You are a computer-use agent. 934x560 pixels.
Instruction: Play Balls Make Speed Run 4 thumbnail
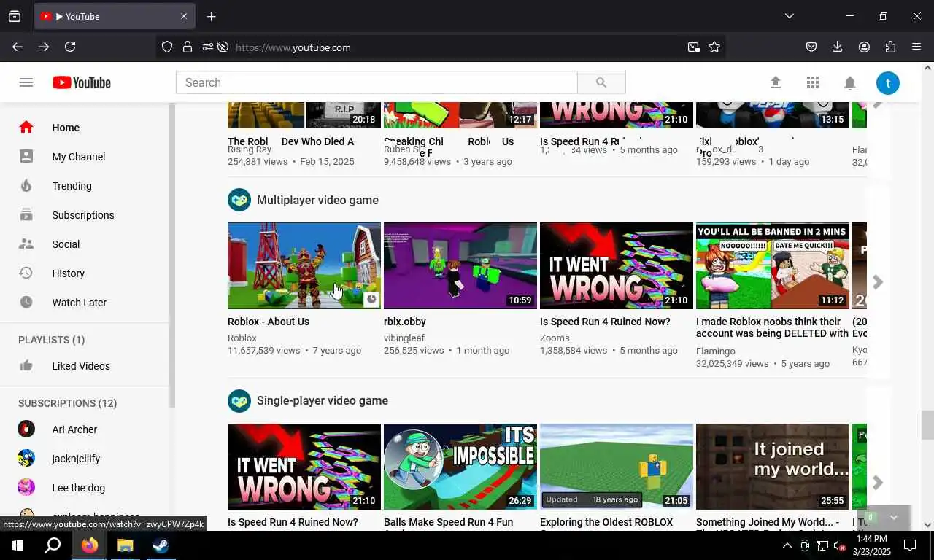(460, 467)
